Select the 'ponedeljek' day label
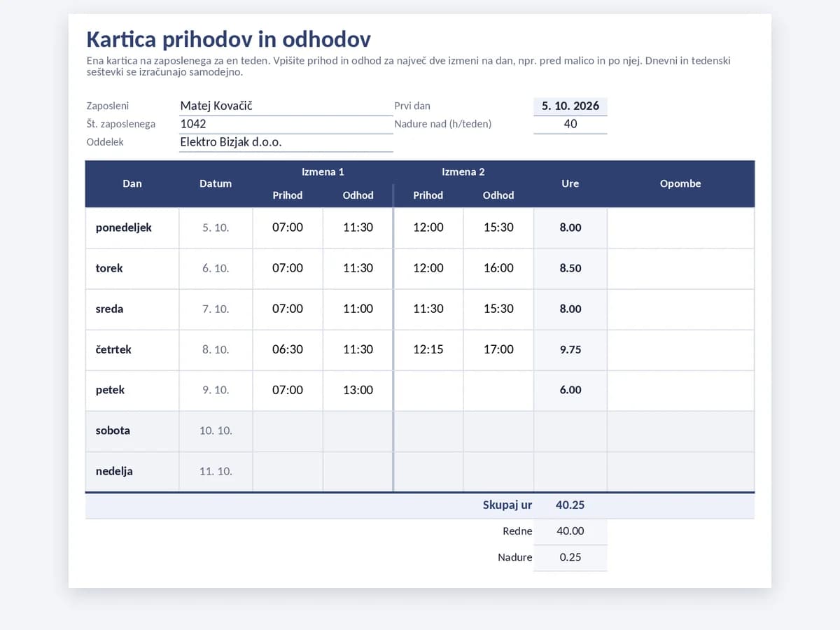 [124, 228]
